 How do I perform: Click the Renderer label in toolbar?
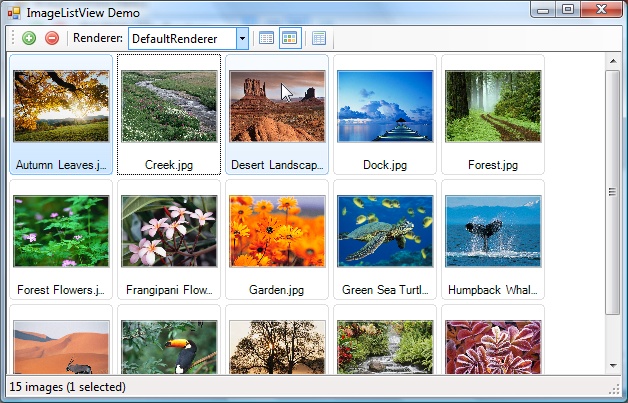[x=98, y=38]
